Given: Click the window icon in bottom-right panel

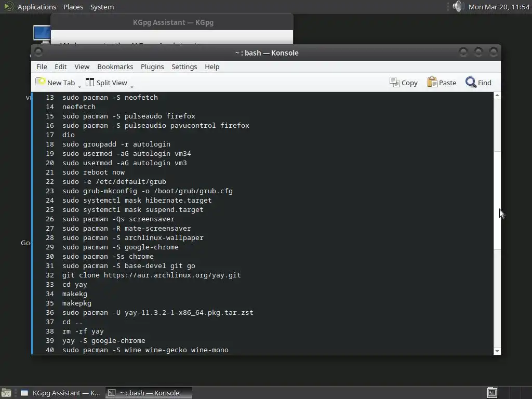Looking at the screenshot, I should (492, 393).
